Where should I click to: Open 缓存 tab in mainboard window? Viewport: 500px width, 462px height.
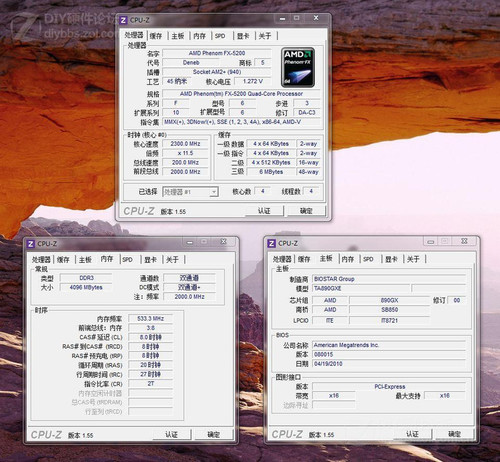(304, 259)
